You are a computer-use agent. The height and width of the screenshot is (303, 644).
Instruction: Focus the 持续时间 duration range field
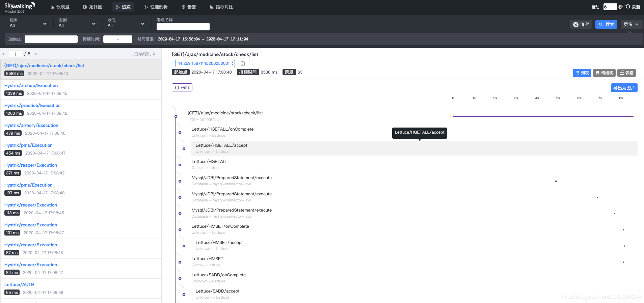[117, 39]
